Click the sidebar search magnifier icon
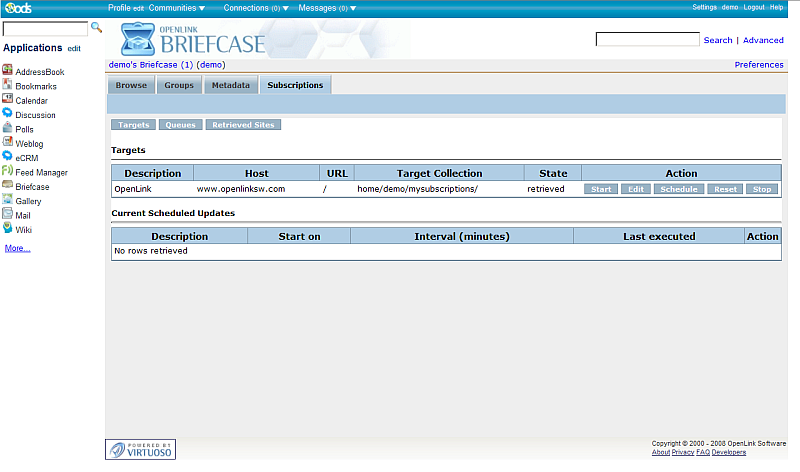The height and width of the screenshot is (472, 800). point(97,27)
